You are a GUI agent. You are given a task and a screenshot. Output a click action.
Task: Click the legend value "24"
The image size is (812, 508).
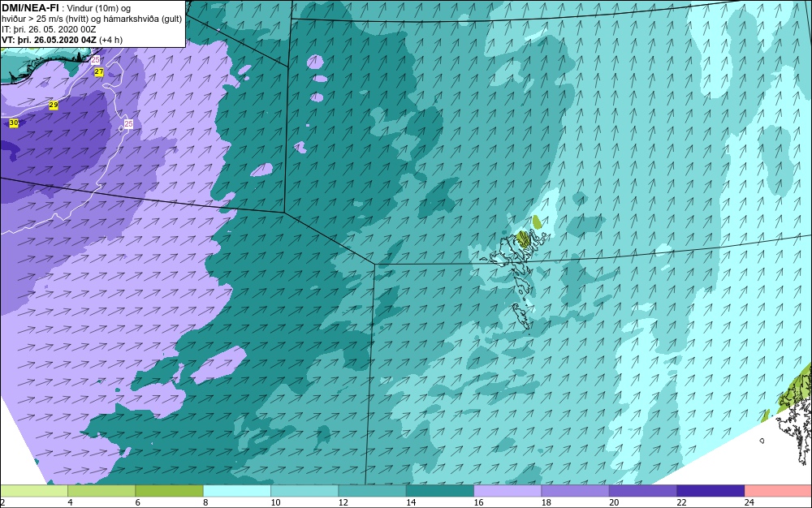749,502
